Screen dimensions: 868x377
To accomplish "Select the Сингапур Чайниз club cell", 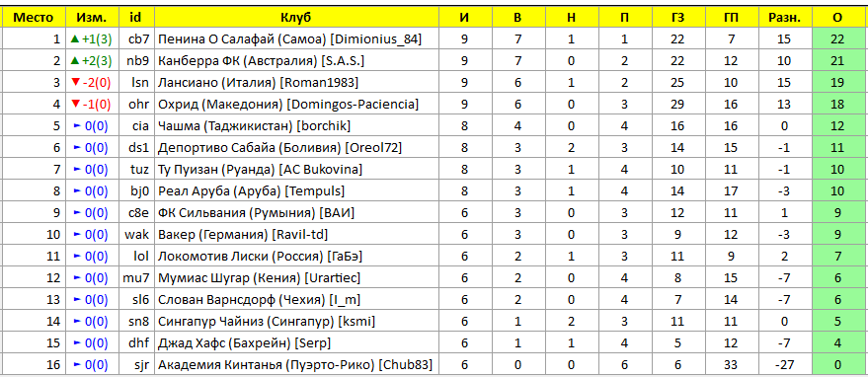I will click(296, 322).
